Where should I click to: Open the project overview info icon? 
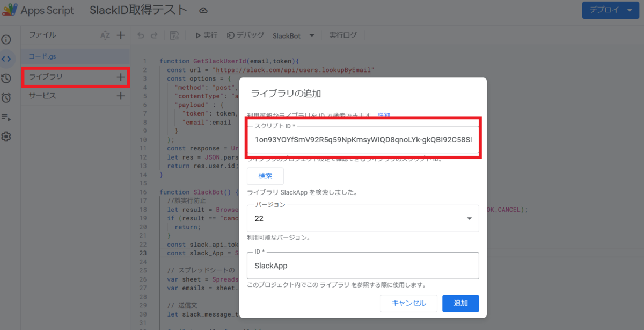pyautogui.click(x=6, y=40)
